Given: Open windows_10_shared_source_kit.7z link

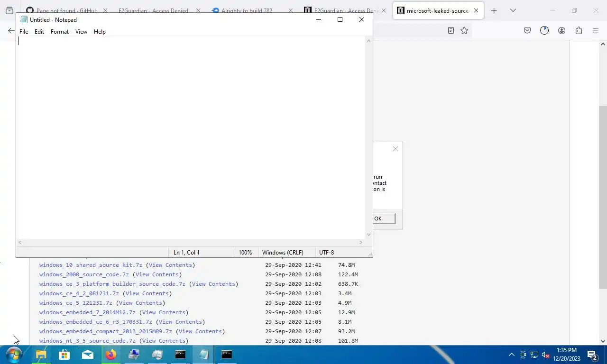Looking at the screenshot, I should 91,265.
